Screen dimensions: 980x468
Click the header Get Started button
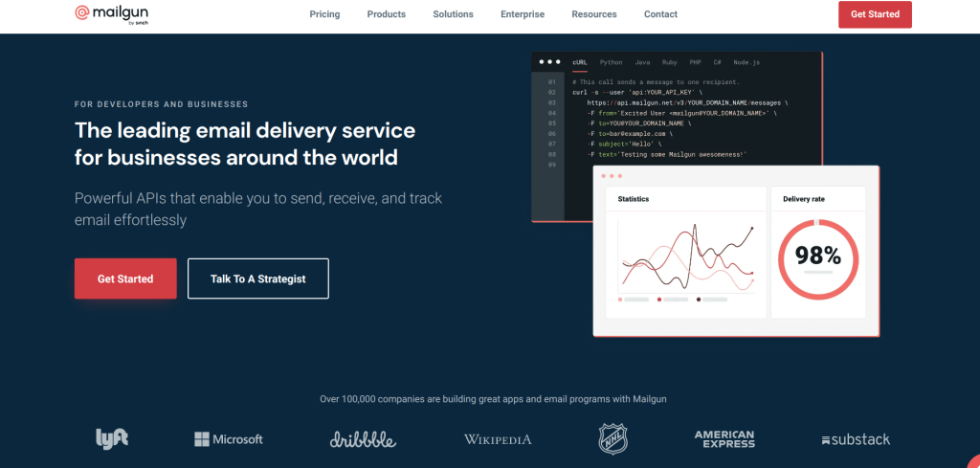875,14
